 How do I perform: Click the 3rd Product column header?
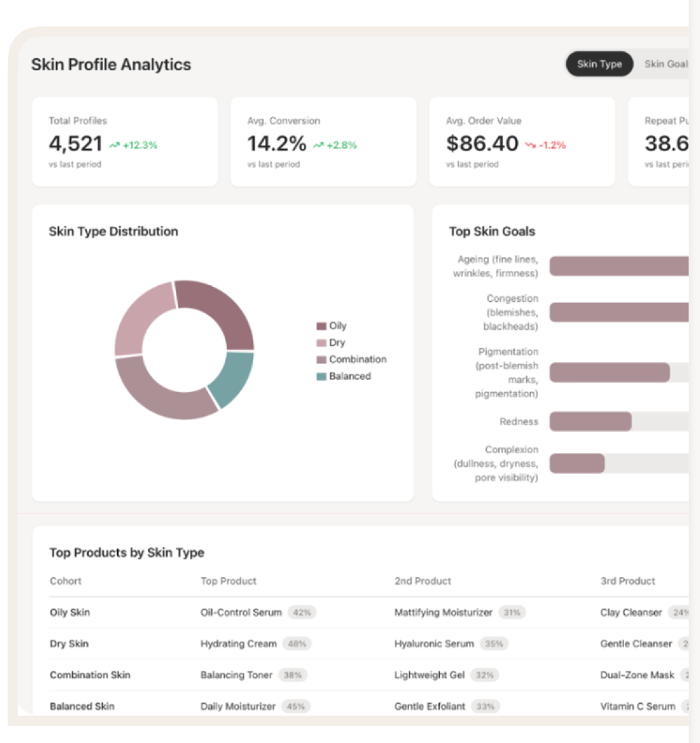628,581
